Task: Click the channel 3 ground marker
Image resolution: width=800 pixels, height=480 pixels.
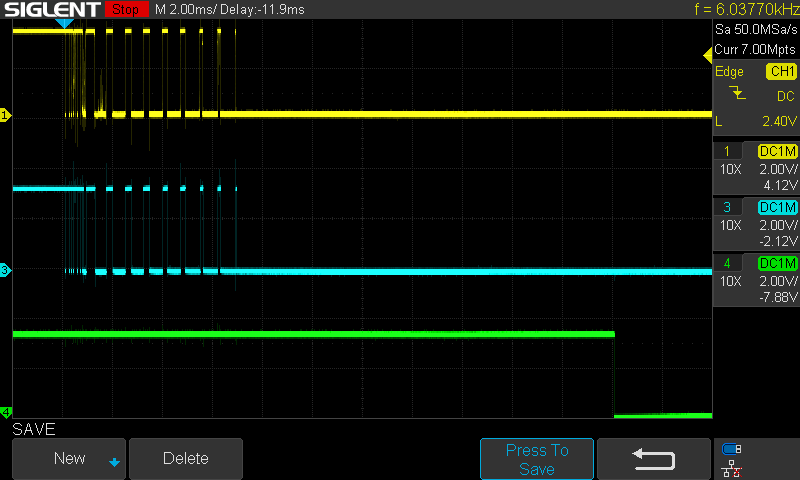Action: [5, 270]
